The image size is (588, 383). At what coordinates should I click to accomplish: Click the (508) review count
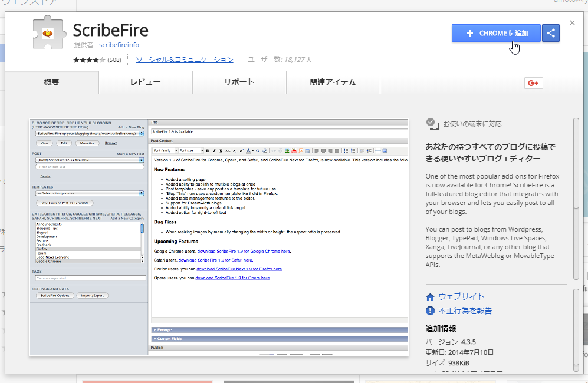(x=114, y=60)
